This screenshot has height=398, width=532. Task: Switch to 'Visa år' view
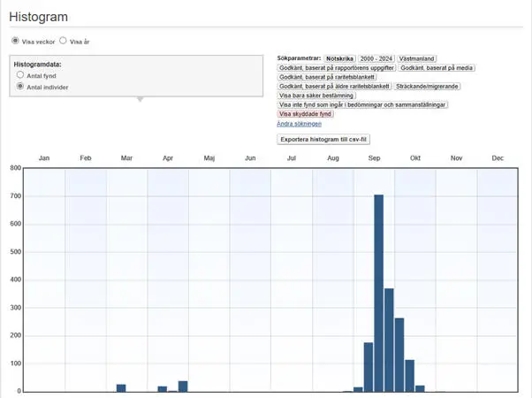point(64,41)
